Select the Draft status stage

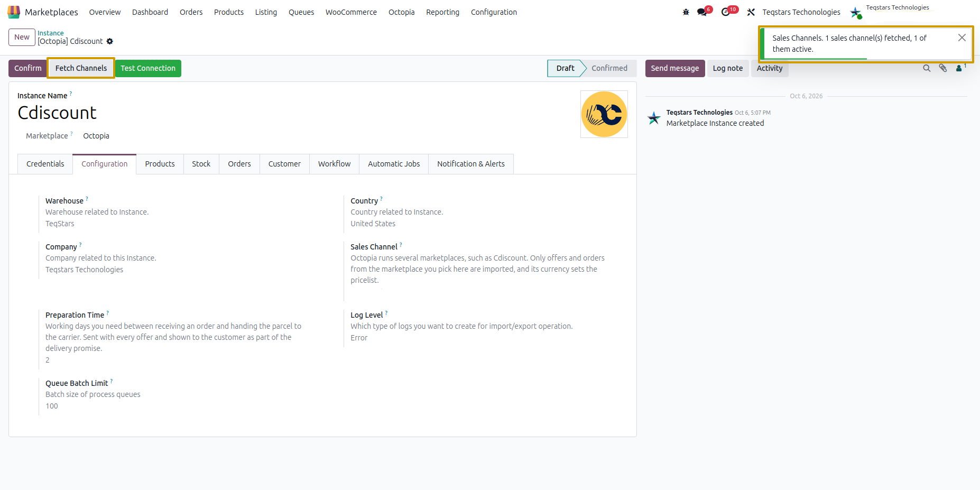[x=565, y=68]
